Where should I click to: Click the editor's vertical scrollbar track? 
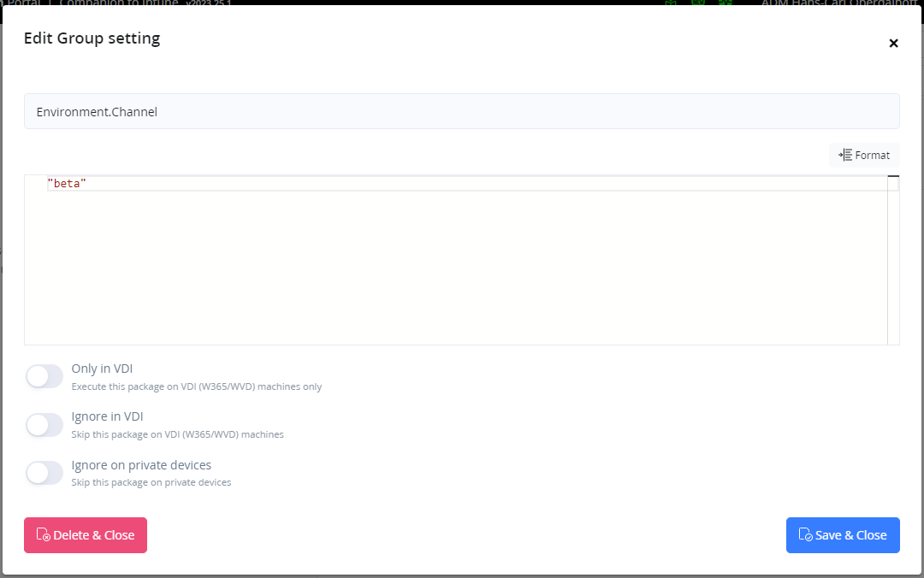[893, 265]
